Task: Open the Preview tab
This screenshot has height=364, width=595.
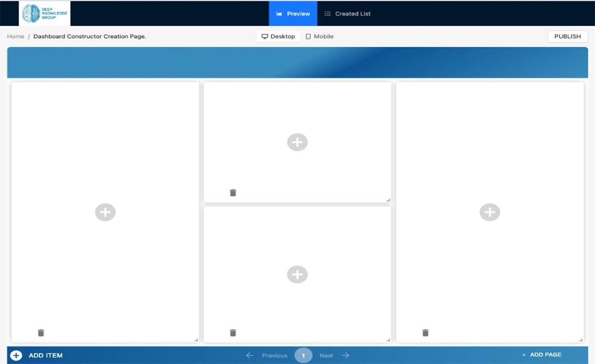Action: click(x=293, y=13)
